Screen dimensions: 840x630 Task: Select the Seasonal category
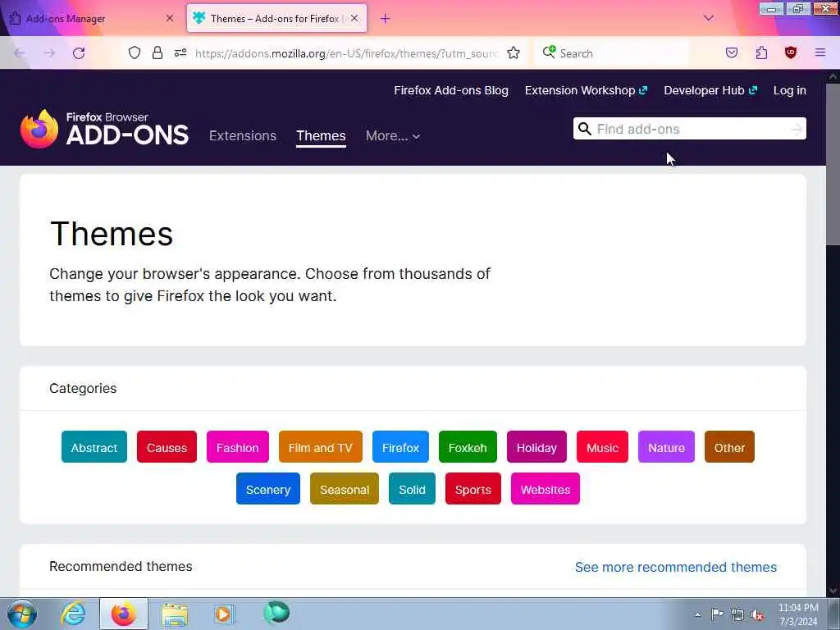[345, 489]
